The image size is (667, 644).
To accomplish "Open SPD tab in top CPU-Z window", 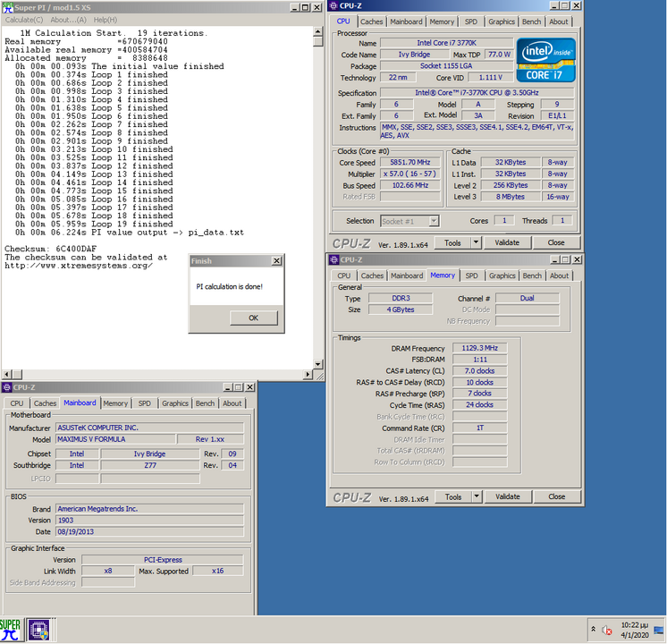I will 471,21.
